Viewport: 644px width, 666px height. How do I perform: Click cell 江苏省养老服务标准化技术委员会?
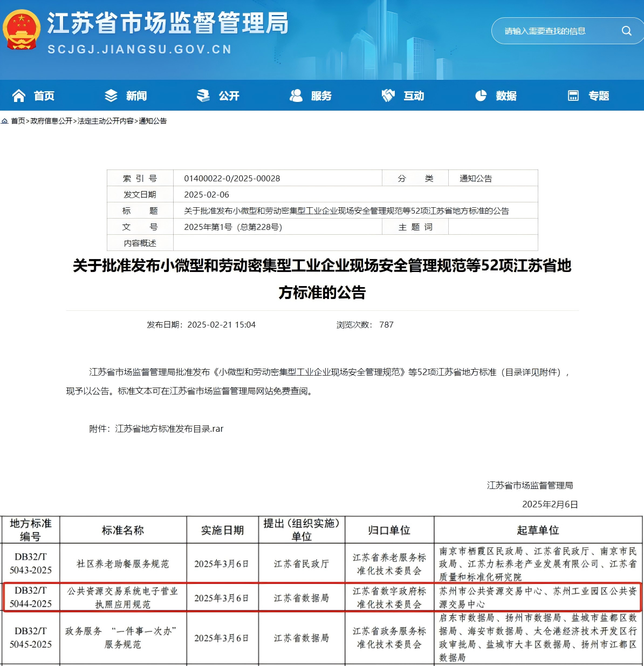389,563
